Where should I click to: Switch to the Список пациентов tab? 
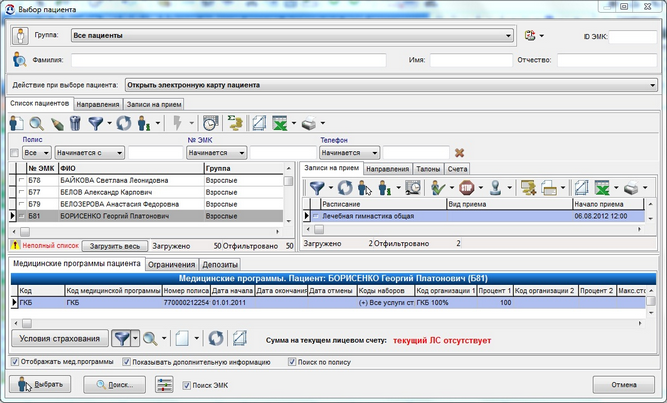[x=40, y=103]
